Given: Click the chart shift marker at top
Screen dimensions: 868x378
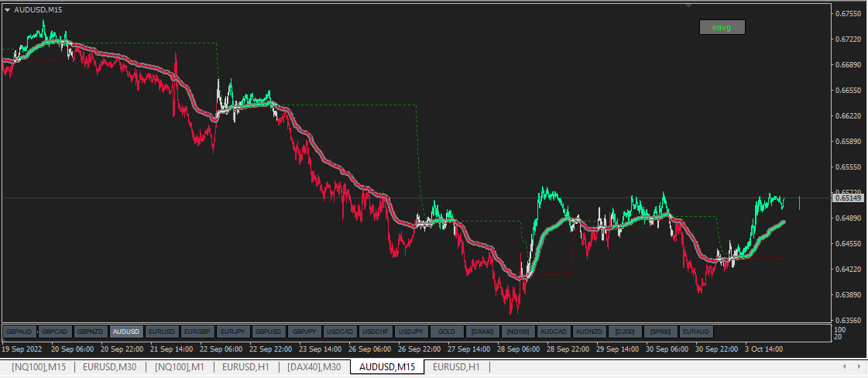Looking at the screenshot, I should point(688,5).
